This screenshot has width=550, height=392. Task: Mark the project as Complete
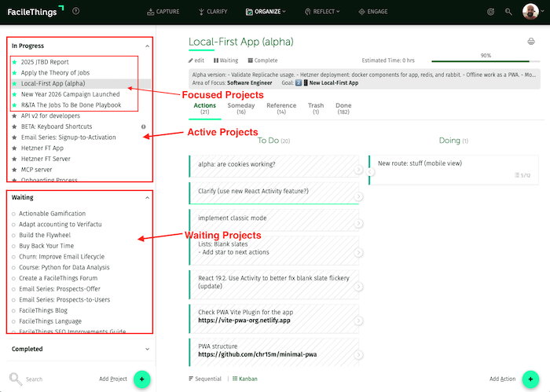tap(262, 60)
